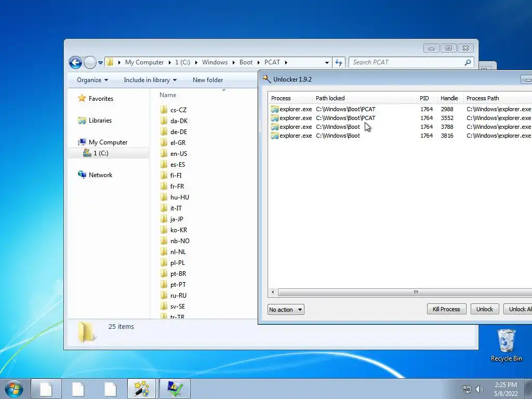Click the pt-PT folder name
This screenshot has width=532, height=399.
click(178, 284)
